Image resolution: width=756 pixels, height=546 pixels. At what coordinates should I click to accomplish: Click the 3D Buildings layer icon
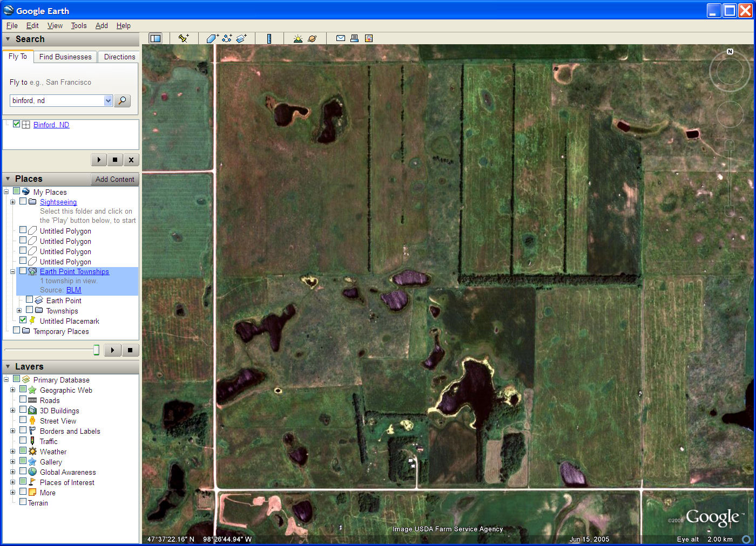pyautogui.click(x=32, y=411)
